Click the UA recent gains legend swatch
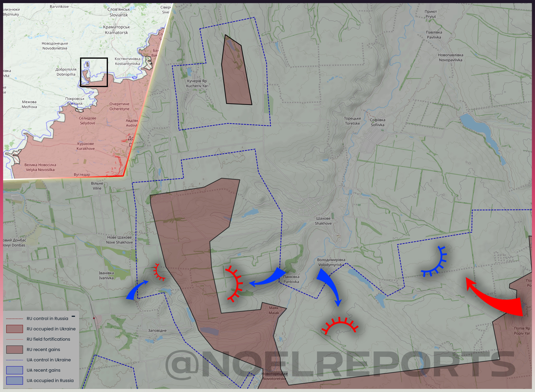The image size is (535, 392). (x=14, y=370)
